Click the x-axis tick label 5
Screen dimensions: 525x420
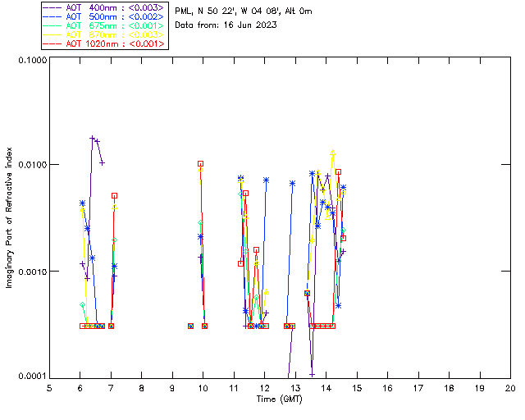coord(49,387)
